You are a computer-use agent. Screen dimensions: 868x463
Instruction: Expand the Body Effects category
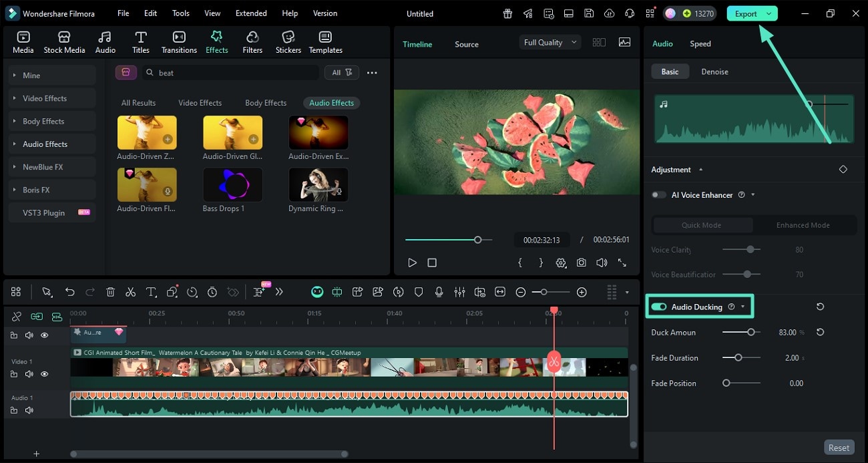pos(43,122)
